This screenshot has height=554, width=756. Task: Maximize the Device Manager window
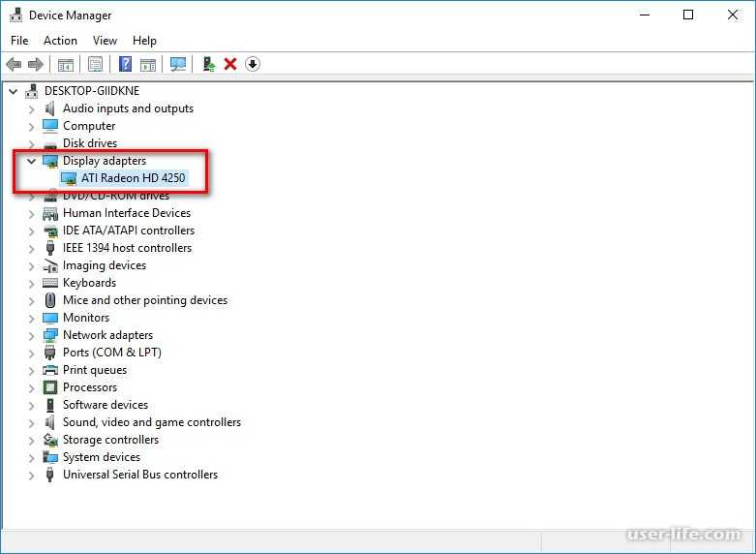(x=688, y=15)
